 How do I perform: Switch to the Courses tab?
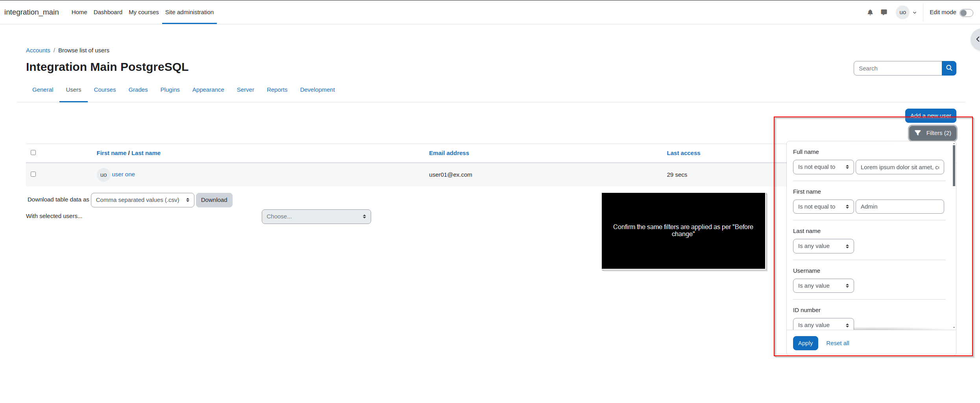tap(105, 90)
